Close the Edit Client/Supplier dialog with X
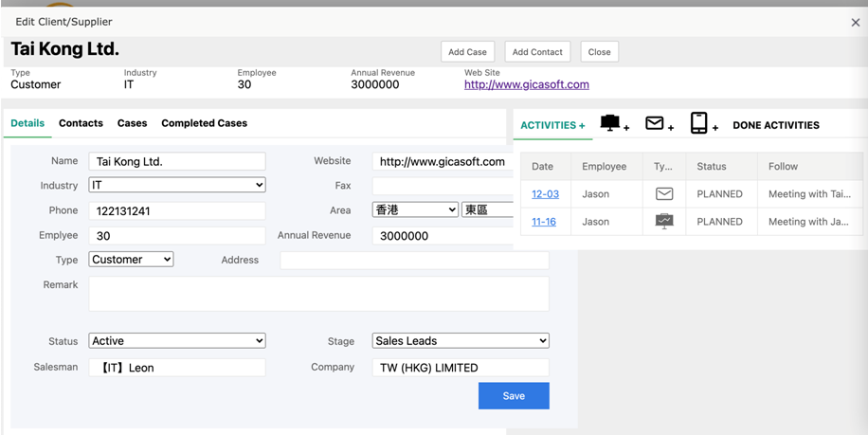The height and width of the screenshot is (435, 868). (855, 22)
